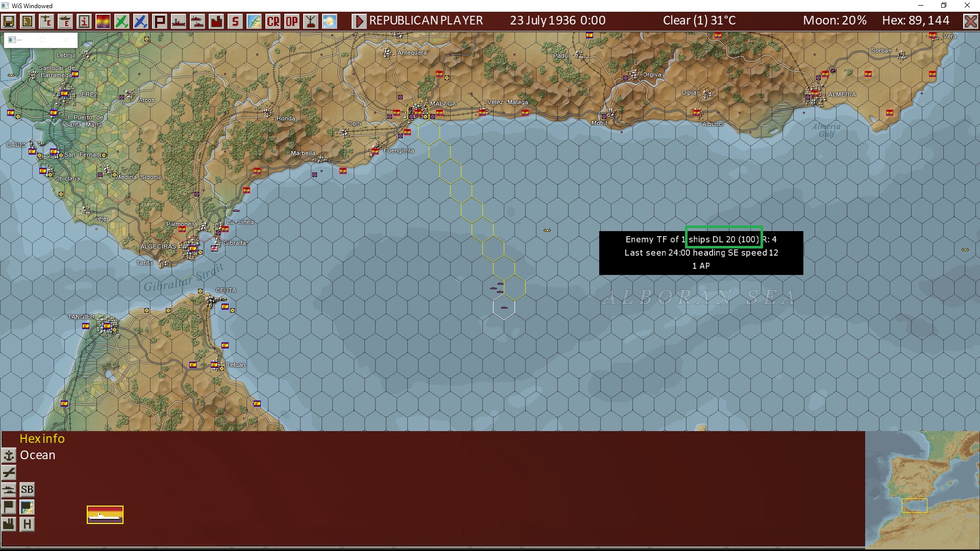Open combat reports via the CR icon
980x551 pixels.
[273, 21]
